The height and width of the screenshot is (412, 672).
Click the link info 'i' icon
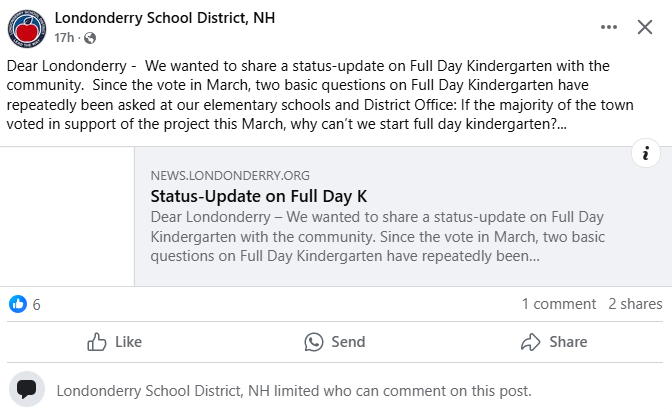click(x=646, y=153)
